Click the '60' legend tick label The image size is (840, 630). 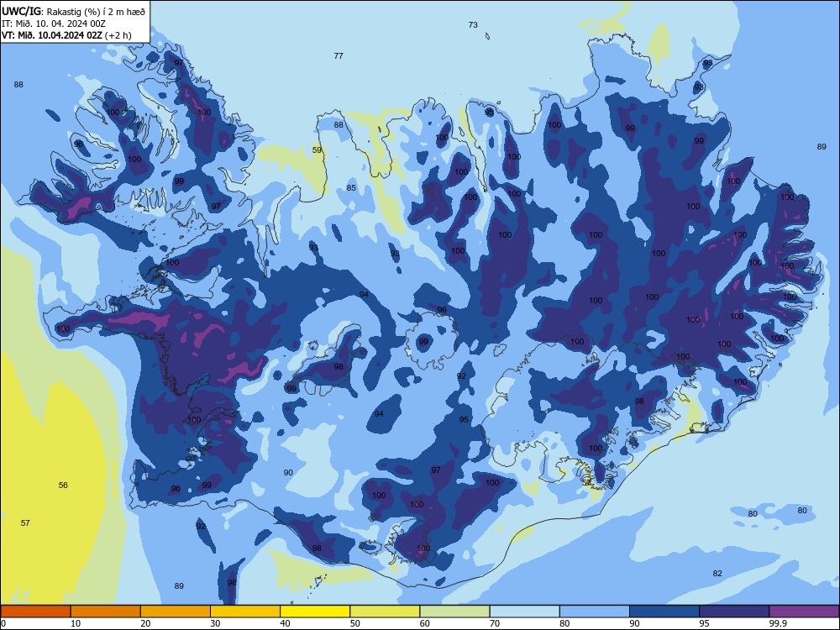425,623
